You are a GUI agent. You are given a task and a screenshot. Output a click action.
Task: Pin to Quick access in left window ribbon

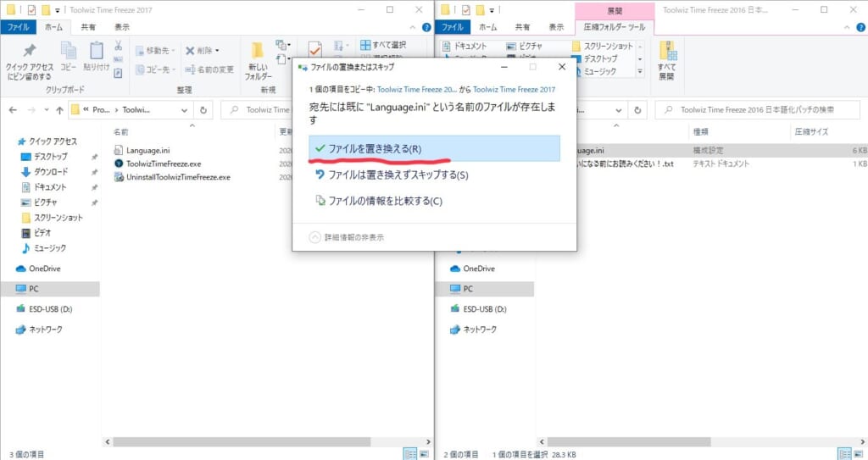tap(30, 61)
